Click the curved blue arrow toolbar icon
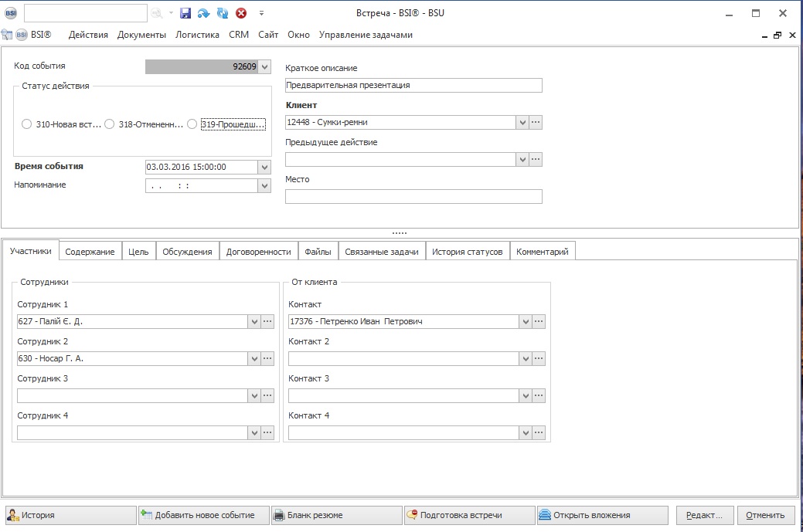 (x=204, y=13)
